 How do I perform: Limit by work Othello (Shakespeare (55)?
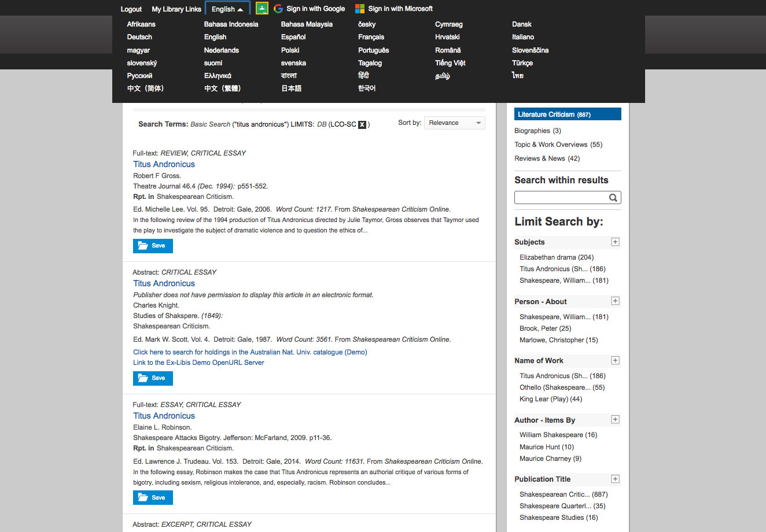[562, 387]
